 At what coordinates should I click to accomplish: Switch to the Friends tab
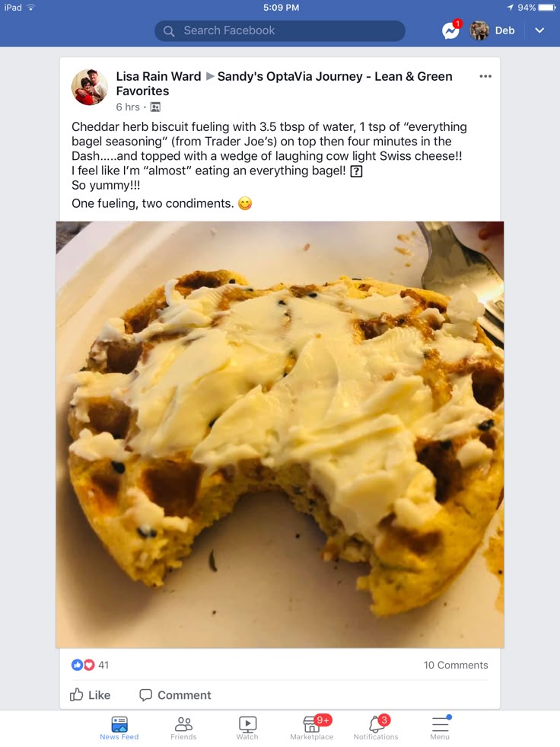tap(183, 728)
